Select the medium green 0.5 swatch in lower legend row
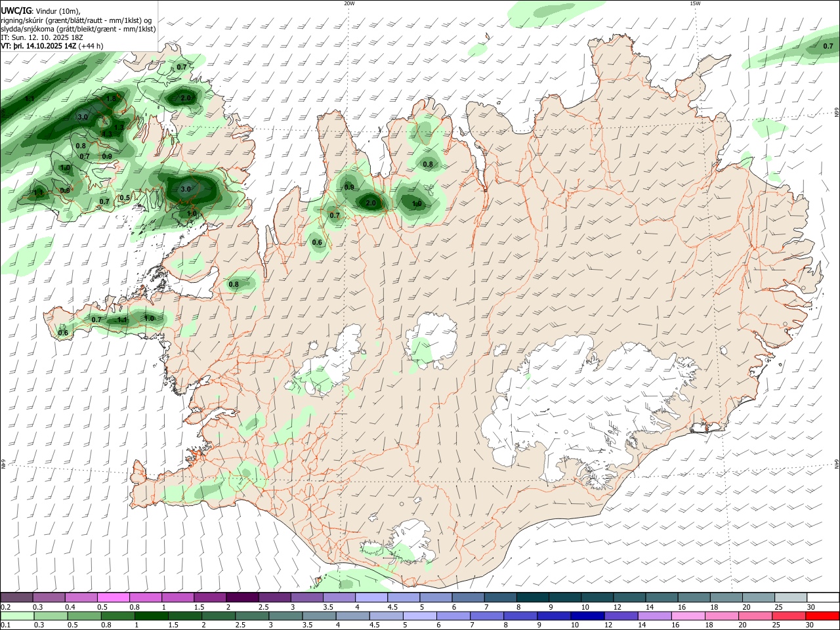Screen dimensions: 840x630 (x=85, y=616)
